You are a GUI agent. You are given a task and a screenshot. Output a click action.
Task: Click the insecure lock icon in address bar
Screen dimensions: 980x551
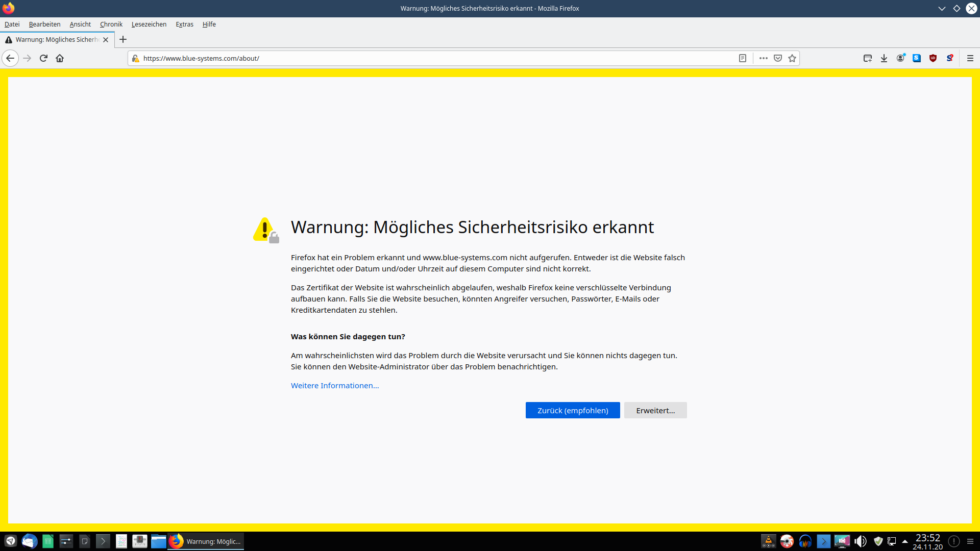point(135,58)
